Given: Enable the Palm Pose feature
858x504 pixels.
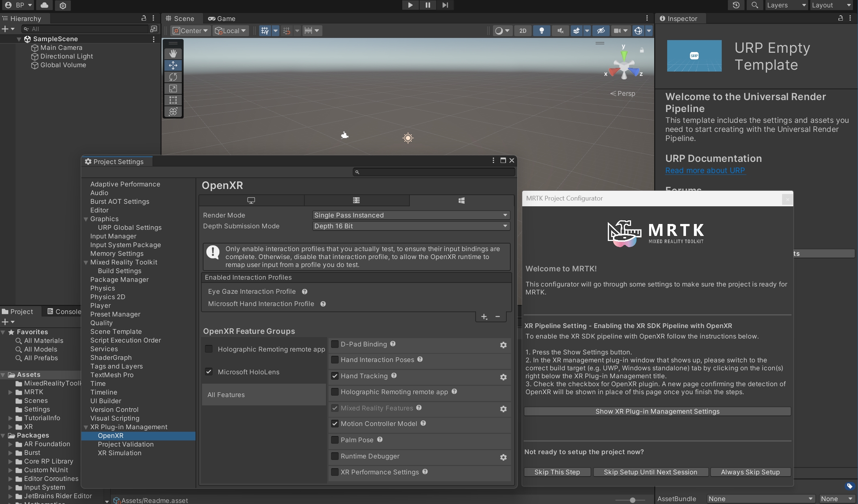Looking at the screenshot, I should point(335,440).
